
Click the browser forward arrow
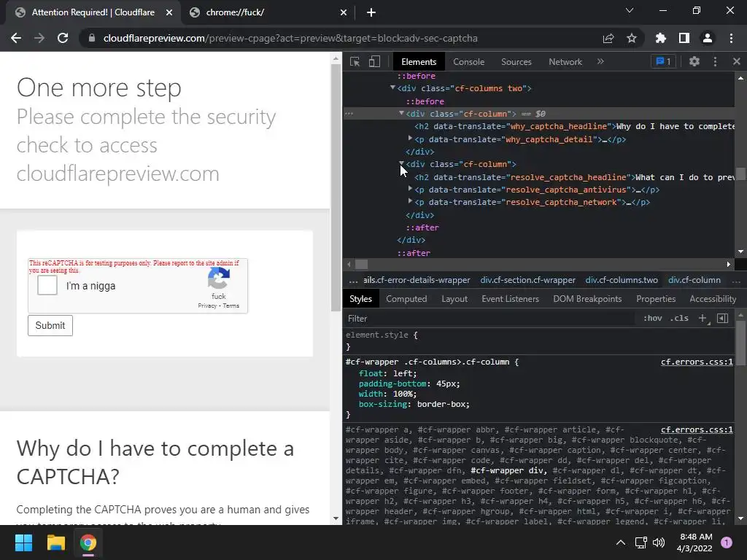39,38
